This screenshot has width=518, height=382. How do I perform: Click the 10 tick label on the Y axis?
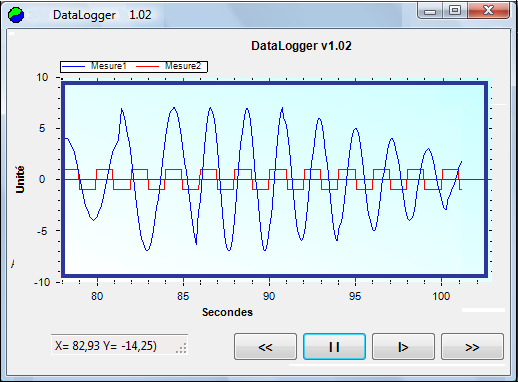coord(42,77)
